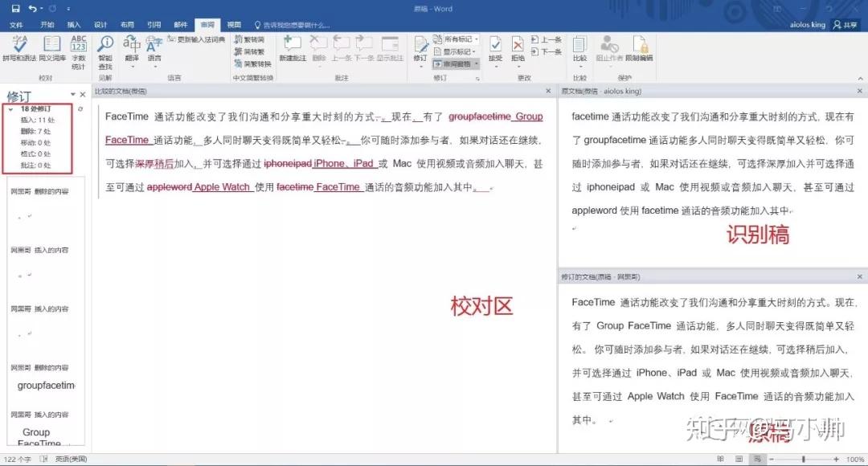Close the original document pane

[860, 91]
